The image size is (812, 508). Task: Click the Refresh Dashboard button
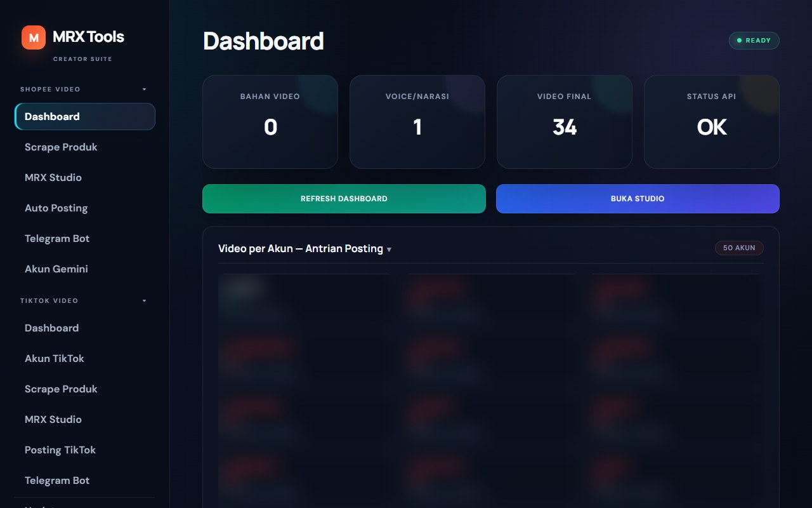point(344,199)
